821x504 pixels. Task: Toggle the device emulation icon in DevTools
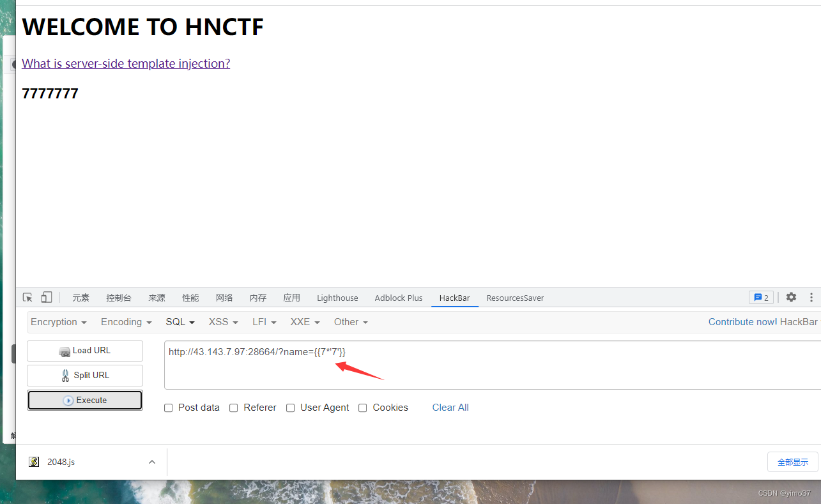coord(46,297)
